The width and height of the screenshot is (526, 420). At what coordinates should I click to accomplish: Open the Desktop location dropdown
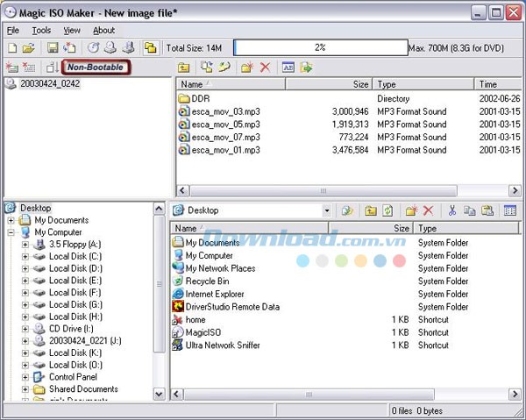pos(326,210)
